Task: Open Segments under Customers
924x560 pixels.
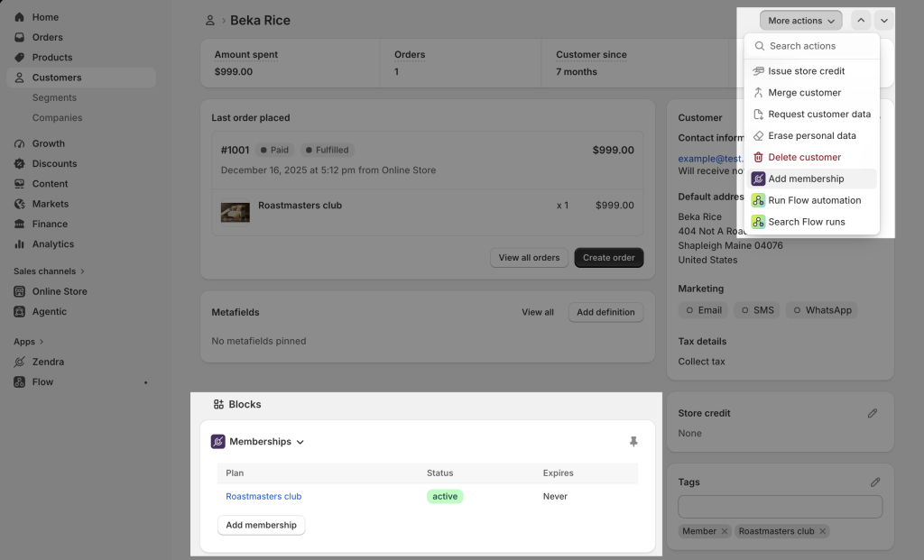Action: (x=54, y=97)
